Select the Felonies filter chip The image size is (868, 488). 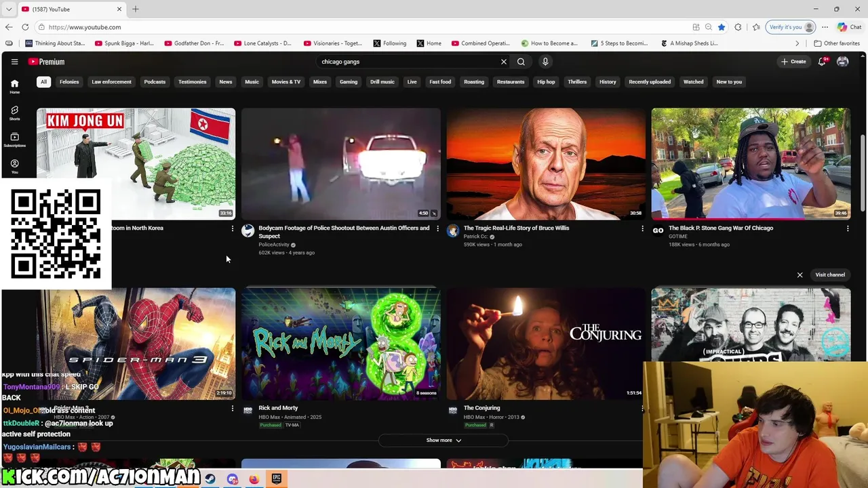click(x=69, y=82)
